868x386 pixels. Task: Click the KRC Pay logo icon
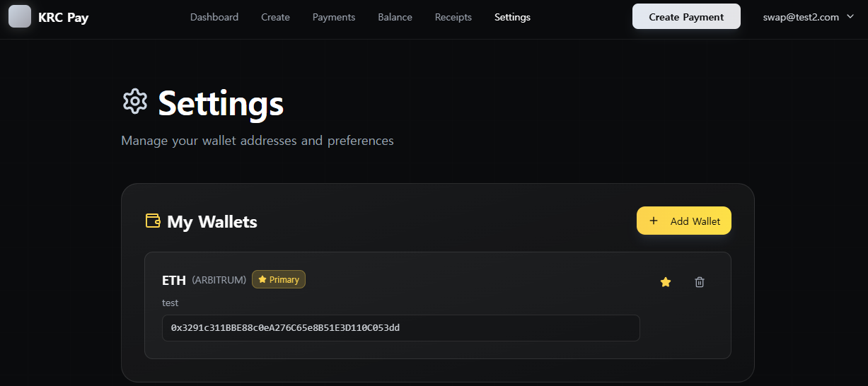tap(20, 16)
